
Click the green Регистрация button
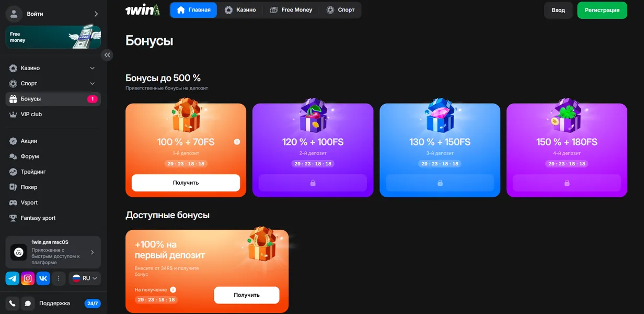pyautogui.click(x=602, y=10)
